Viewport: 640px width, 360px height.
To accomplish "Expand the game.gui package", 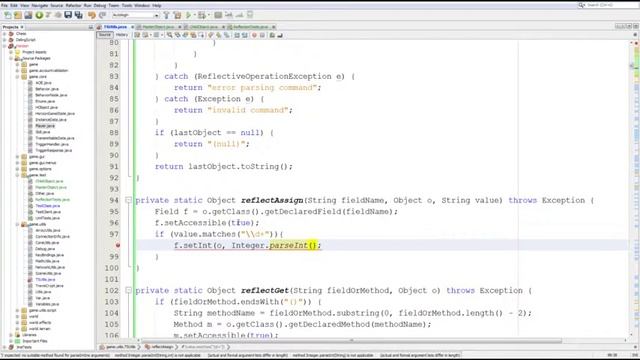I will [x=18, y=157].
